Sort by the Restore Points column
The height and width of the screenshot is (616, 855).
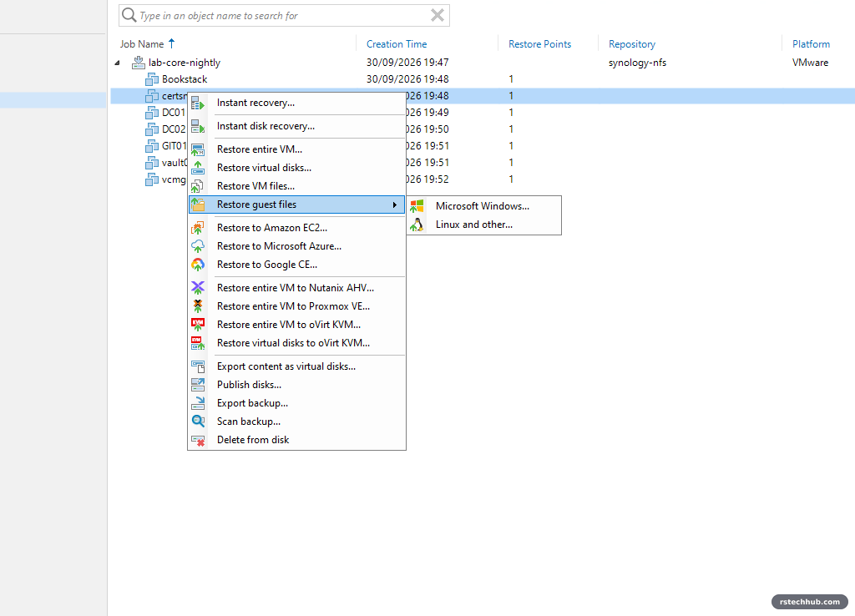[x=540, y=44]
